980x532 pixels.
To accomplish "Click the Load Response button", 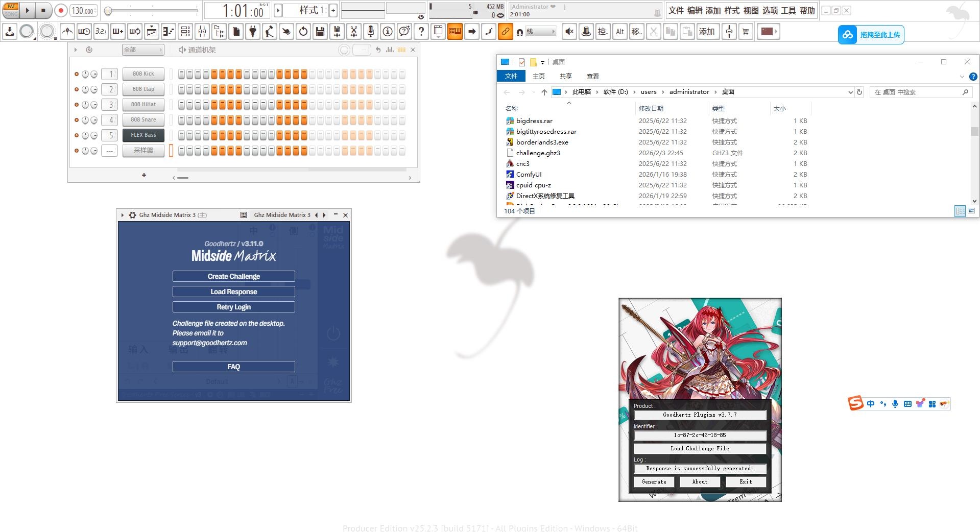I will (x=233, y=292).
